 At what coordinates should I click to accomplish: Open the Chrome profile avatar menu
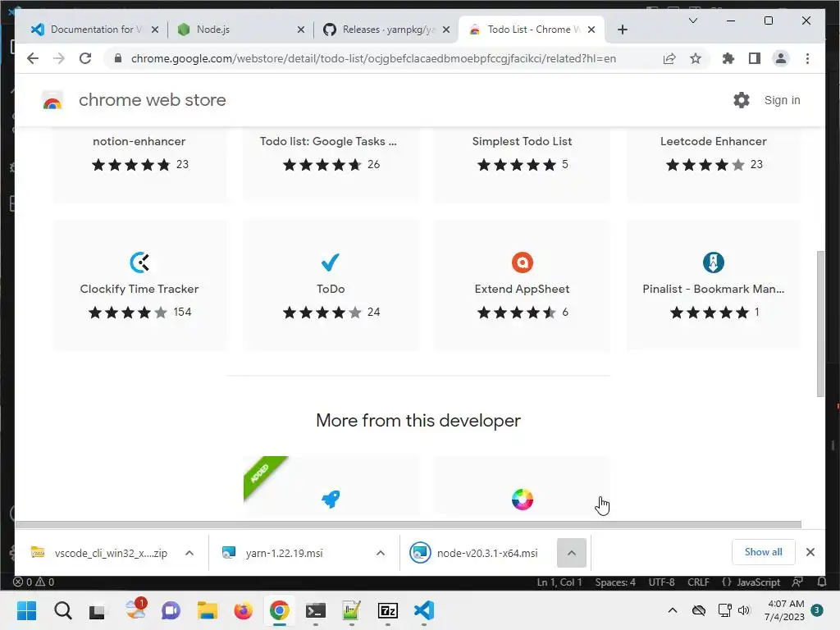[781, 58]
